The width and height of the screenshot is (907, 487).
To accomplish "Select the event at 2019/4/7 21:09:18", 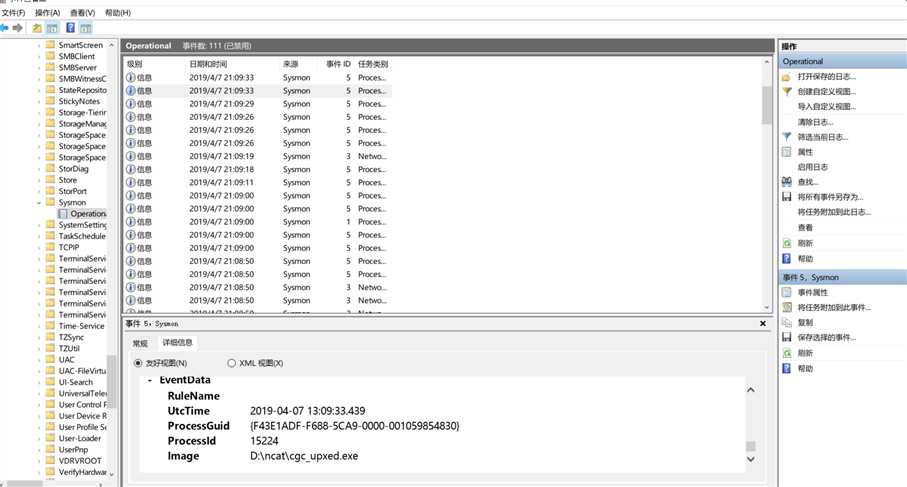I will 258,169.
